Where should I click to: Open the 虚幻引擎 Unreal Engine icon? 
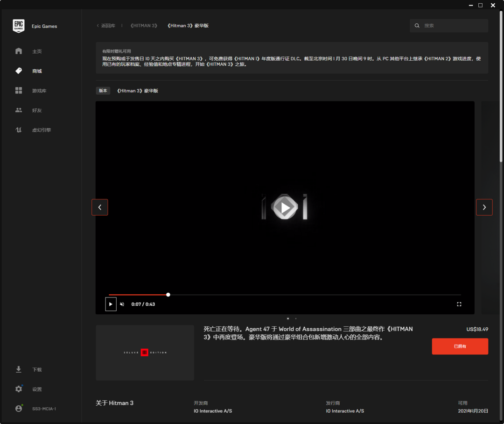(19, 130)
